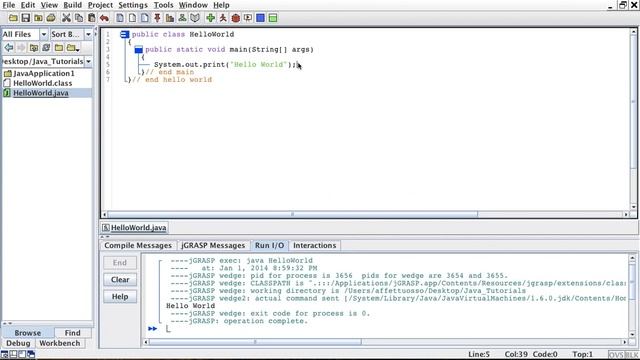Cut selection with scissors icon
The width and height of the screenshot is (640, 360).
[66, 18]
